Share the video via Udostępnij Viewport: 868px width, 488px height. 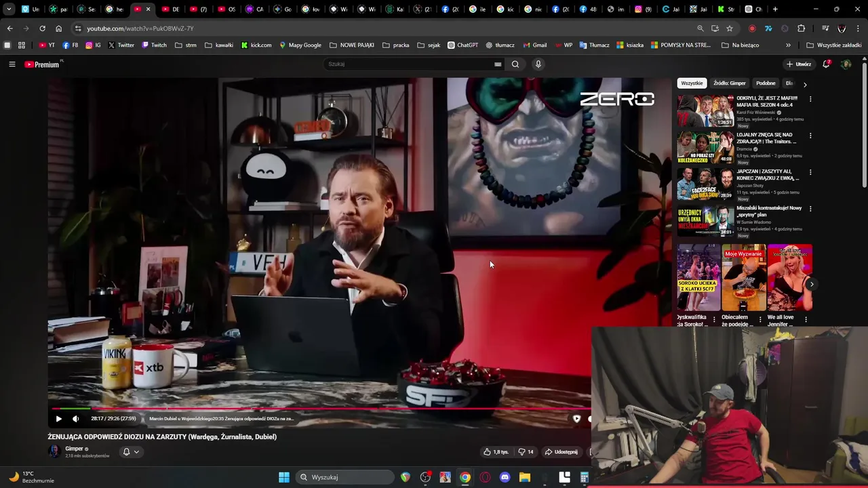(561, 452)
